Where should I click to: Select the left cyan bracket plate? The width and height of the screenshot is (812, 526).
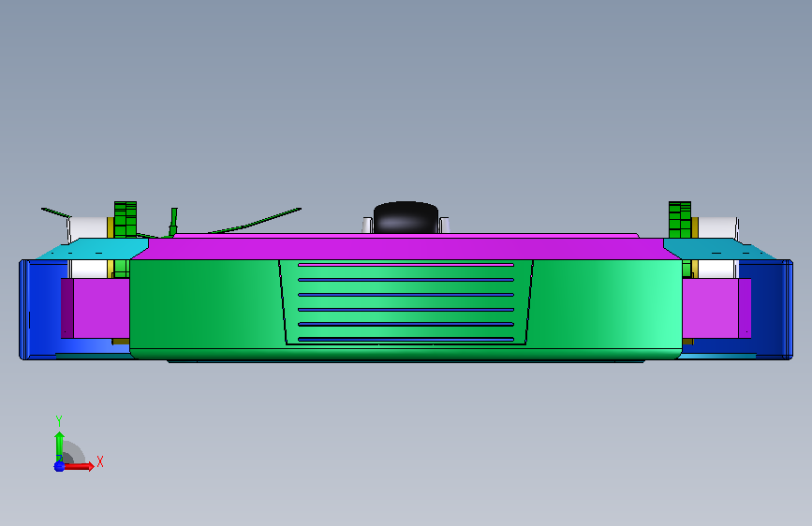point(94,249)
